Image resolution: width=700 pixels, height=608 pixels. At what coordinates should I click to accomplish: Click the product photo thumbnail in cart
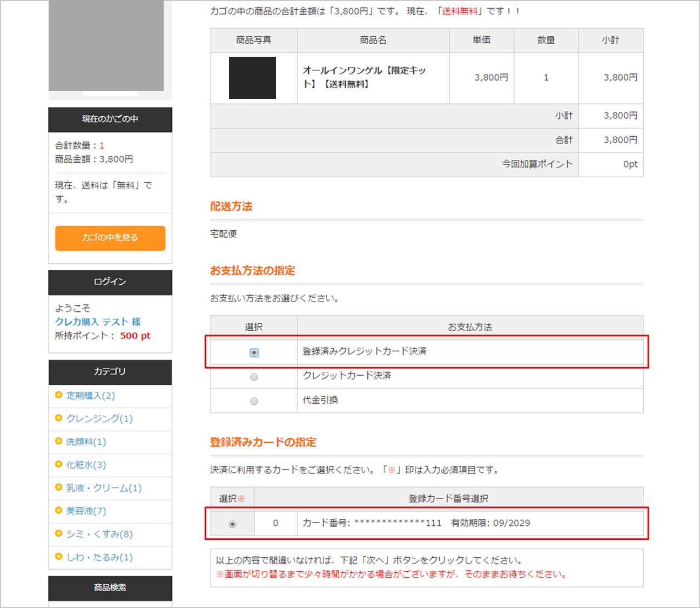(252, 78)
